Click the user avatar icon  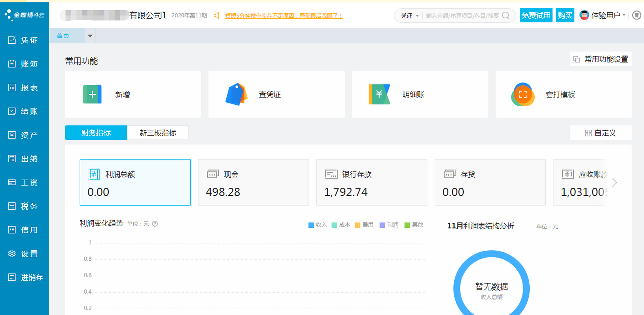click(584, 15)
